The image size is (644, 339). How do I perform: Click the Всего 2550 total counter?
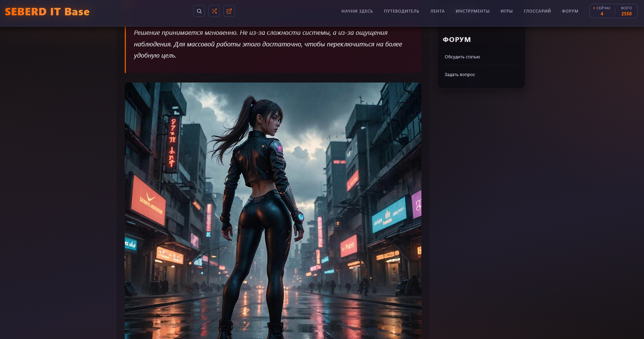tap(626, 11)
